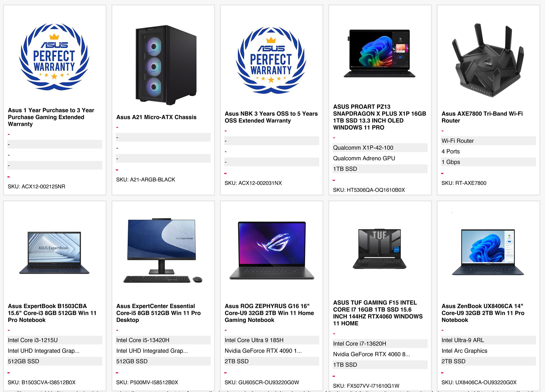Screen dimensions: 545x392
Task: Select the Perfect Warranty badge for Gaming Extended Warranty
Action: (x=54, y=57)
